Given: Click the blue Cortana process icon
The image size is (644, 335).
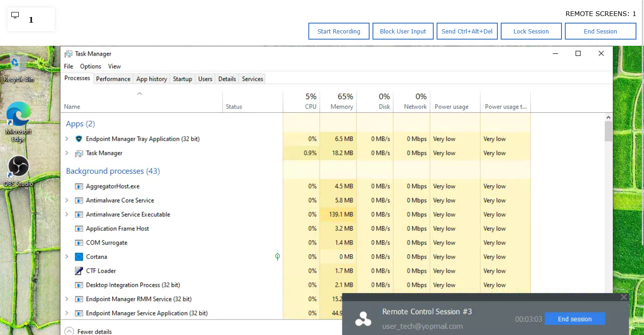Looking at the screenshot, I should [79, 257].
